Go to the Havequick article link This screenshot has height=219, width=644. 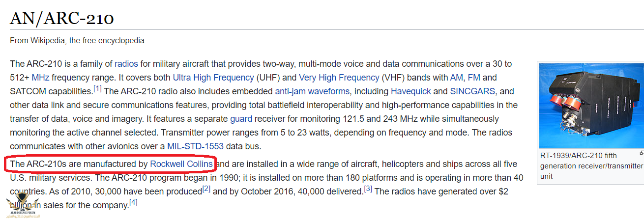[411, 91]
